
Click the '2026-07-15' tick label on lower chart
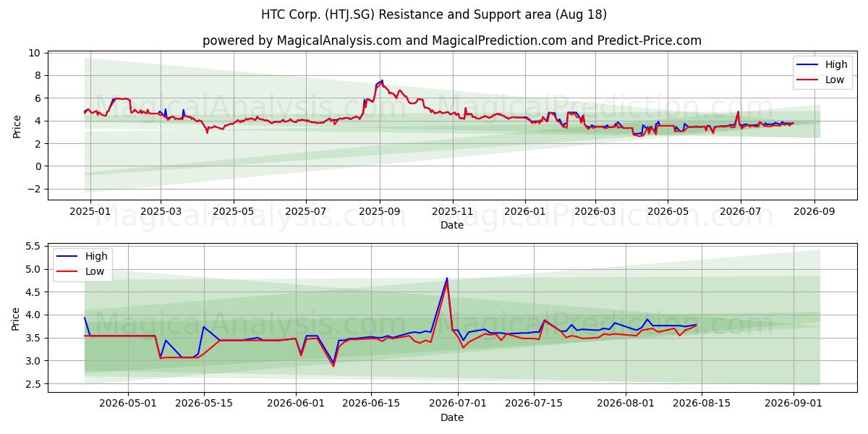click(534, 404)
